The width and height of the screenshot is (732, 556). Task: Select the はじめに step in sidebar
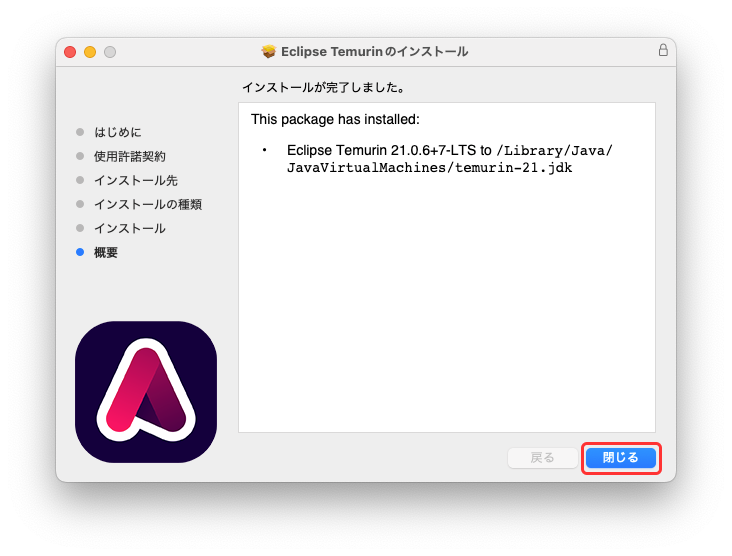pos(118,132)
